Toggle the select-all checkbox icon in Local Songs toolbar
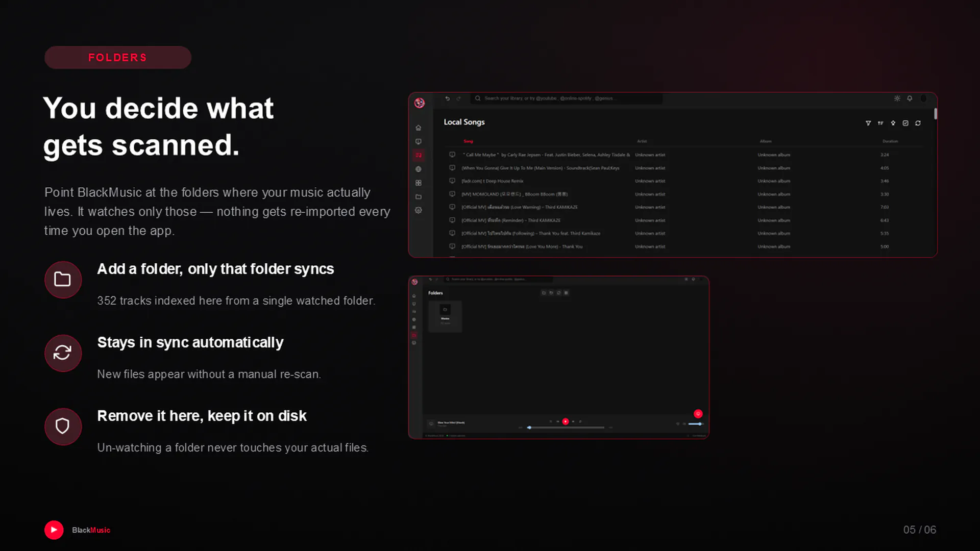 pyautogui.click(x=905, y=123)
